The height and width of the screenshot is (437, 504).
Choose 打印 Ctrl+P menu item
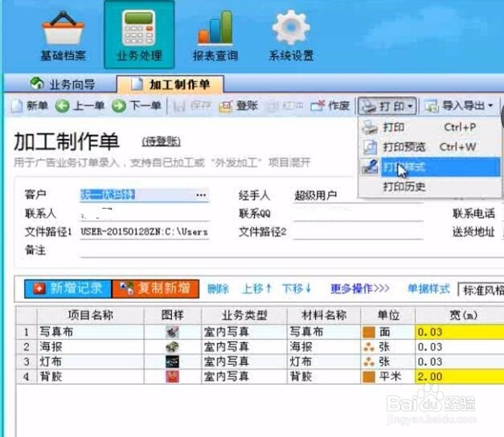[430, 128]
